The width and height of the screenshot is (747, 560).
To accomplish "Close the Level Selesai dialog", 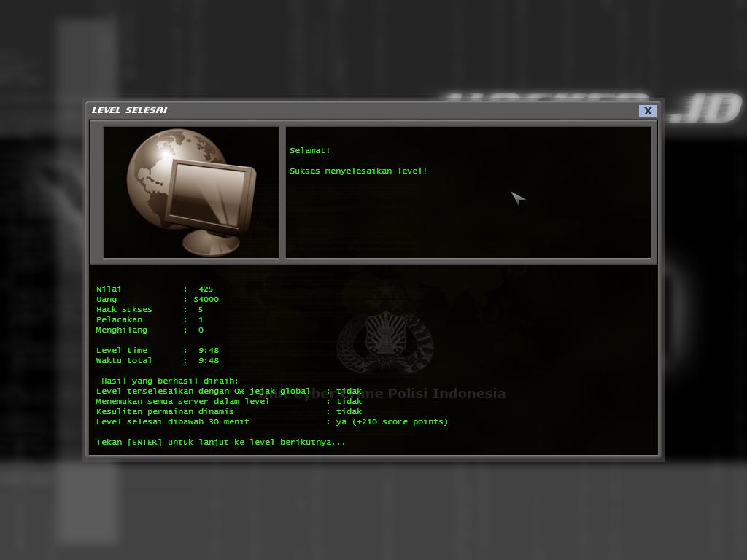I will point(647,111).
